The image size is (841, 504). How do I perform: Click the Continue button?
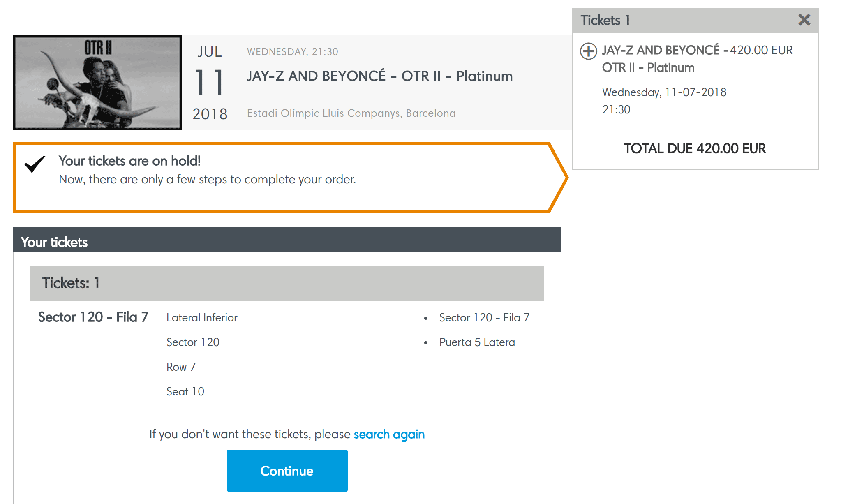287,470
